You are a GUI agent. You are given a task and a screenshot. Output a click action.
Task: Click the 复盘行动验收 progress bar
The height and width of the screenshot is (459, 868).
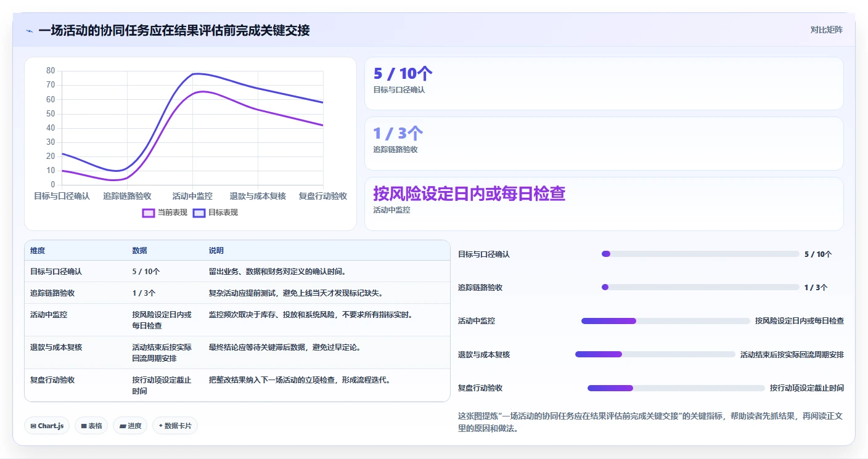click(676, 388)
